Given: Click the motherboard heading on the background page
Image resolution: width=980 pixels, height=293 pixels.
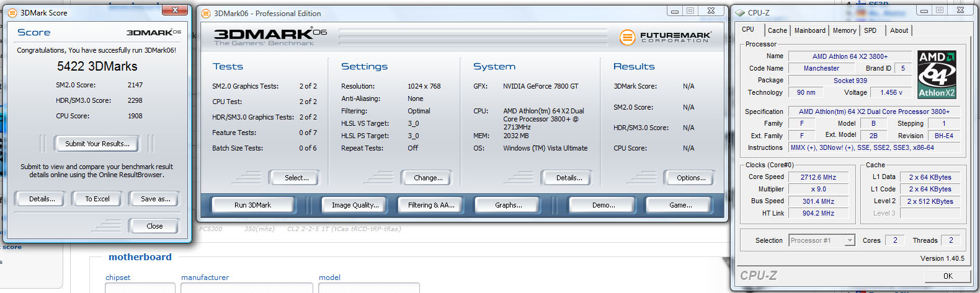Looking at the screenshot, I should (x=140, y=257).
